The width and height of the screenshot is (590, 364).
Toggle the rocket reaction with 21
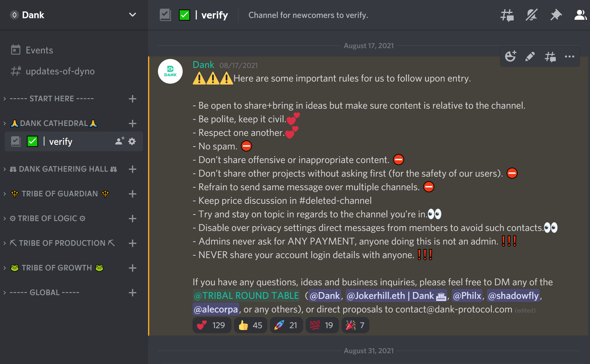(286, 325)
